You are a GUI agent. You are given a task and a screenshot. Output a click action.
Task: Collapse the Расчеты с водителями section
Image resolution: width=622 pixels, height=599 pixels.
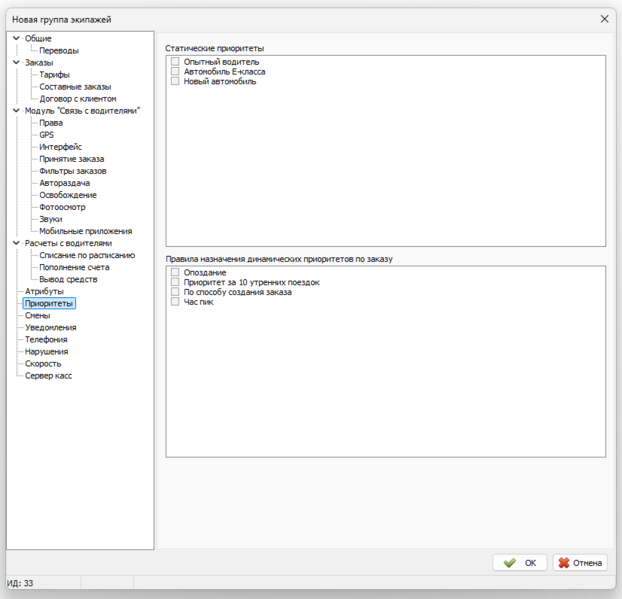coord(16,243)
